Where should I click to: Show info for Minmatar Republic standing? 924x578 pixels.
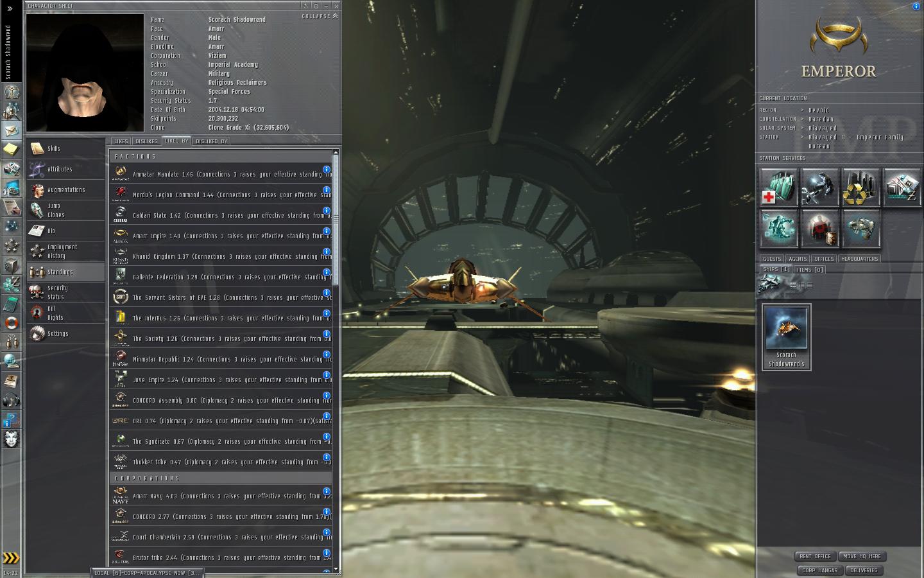327,355
